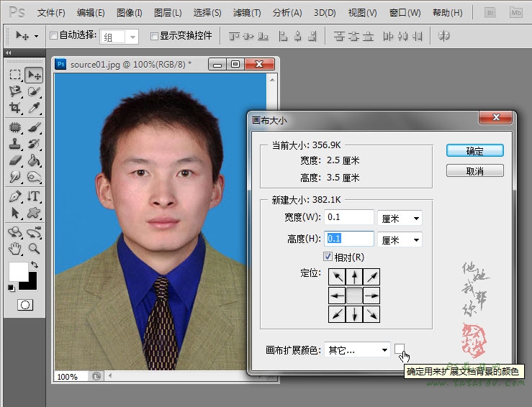Open the Move tool preset picker arrow

point(36,36)
